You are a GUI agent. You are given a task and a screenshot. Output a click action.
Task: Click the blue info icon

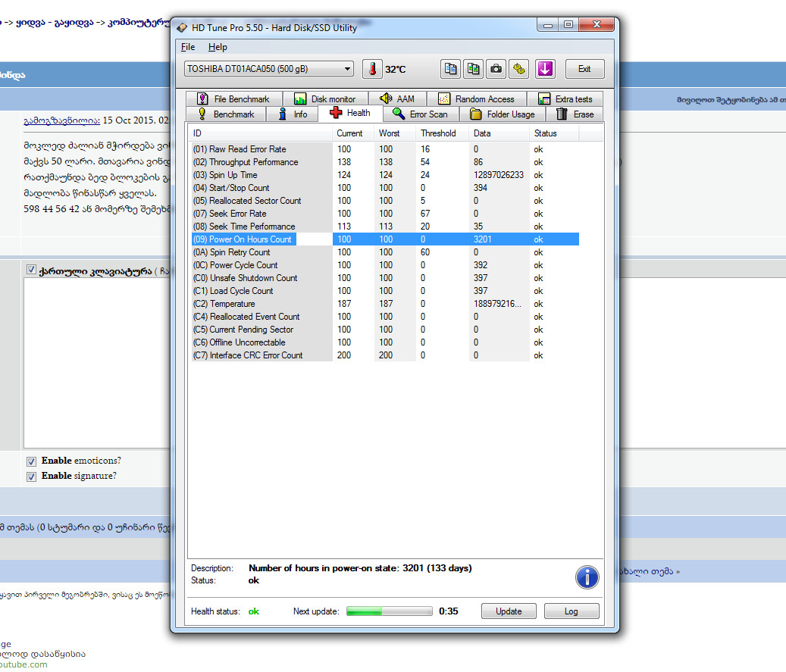tap(587, 577)
